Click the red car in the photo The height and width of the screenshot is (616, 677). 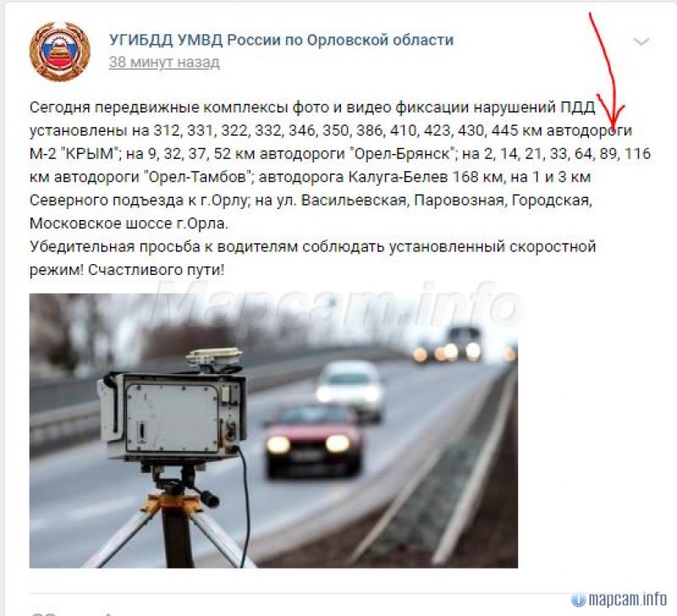(x=312, y=440)
